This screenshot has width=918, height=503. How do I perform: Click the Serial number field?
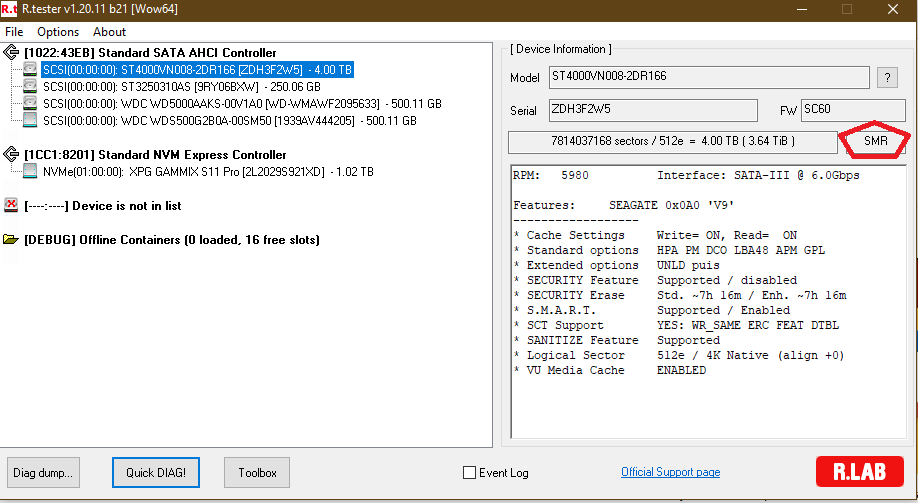coord(653,110)
